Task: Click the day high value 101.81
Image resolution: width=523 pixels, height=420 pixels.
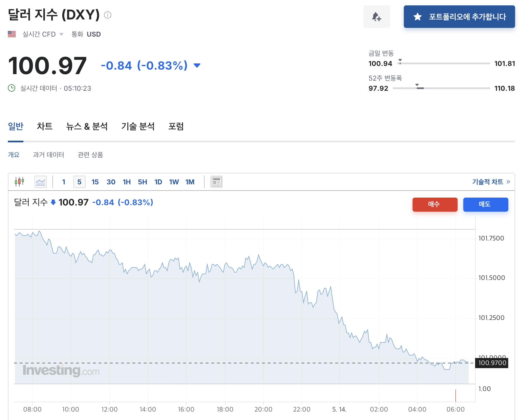Action: click(x=504, y=63)
